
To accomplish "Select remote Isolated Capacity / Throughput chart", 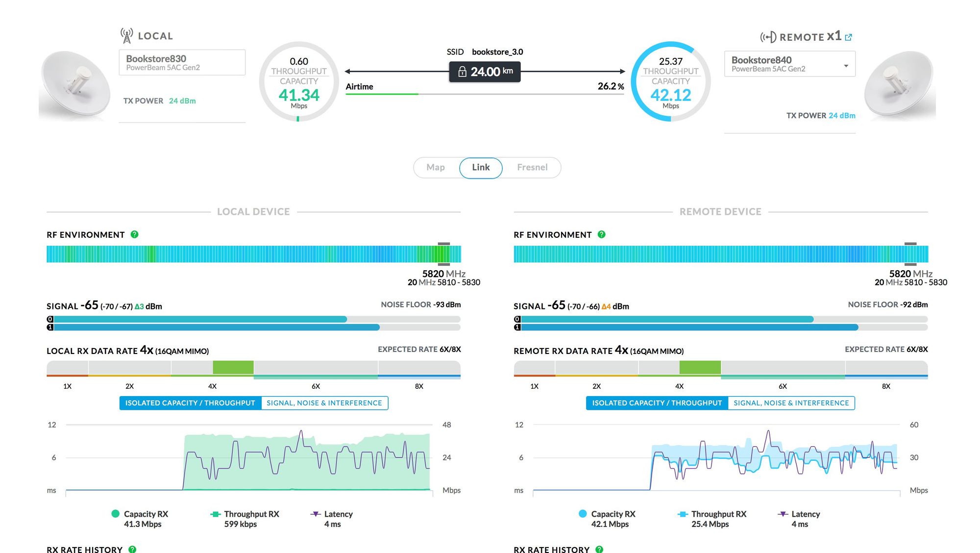I will click(657, 403).
